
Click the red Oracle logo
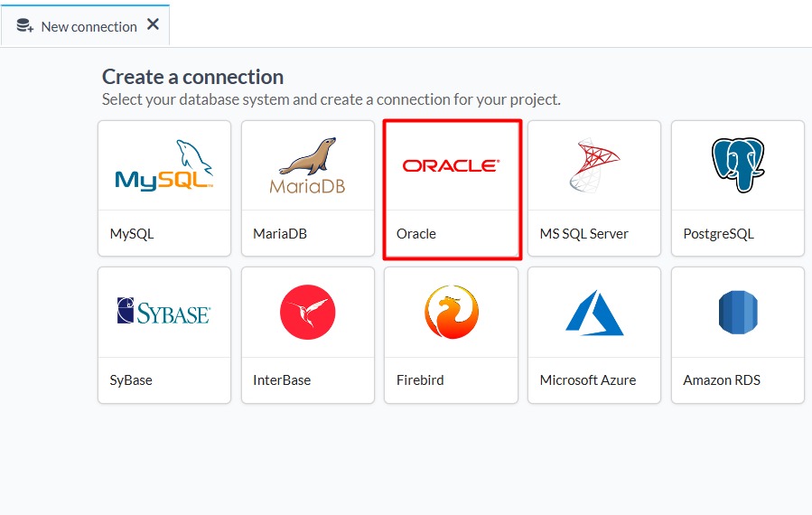coord(451,165)
